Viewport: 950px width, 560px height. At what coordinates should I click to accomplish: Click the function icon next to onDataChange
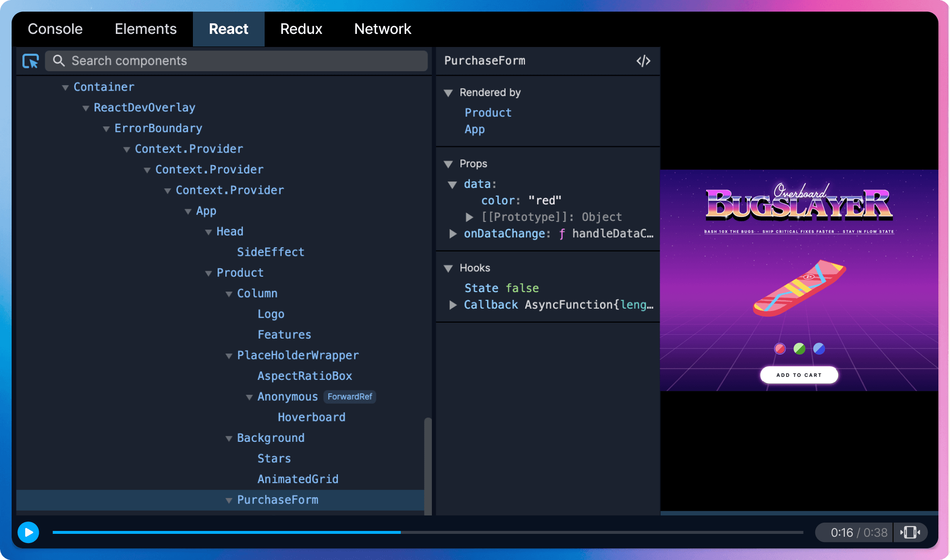[x=562, y=234]
